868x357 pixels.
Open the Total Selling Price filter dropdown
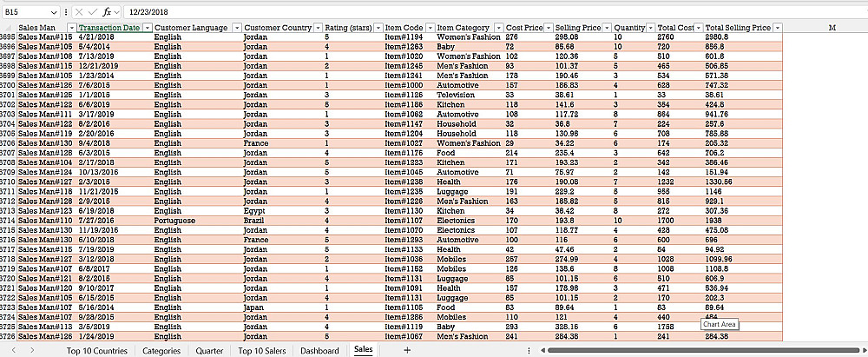click(x=777, y=28)
